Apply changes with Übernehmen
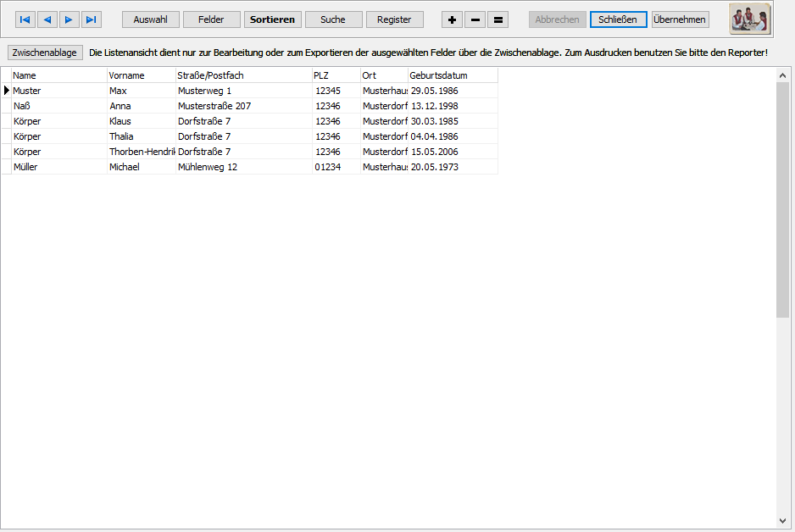Screen dimensions: 795x532 [680, 19]
